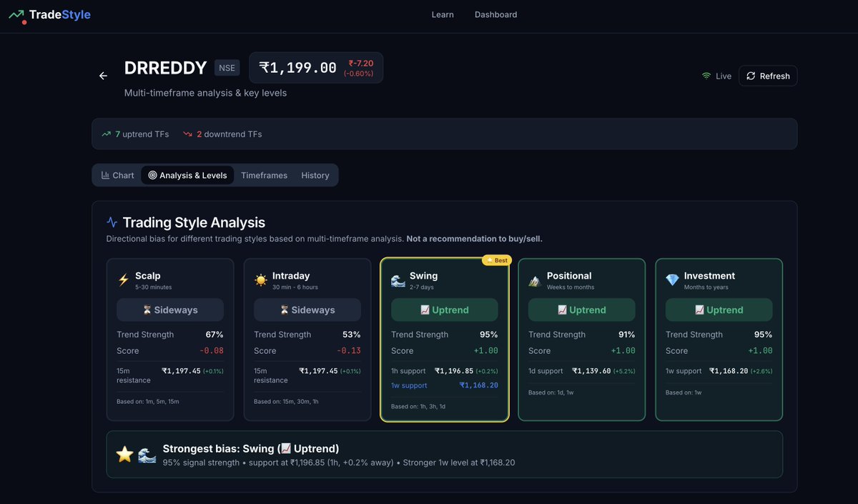Viewport: 858px width, 504px height.
Task: Go to the Dashboard page
Action: (495, 14)
